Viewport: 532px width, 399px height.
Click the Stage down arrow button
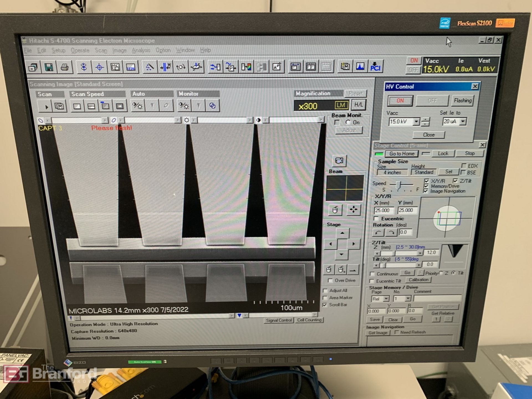coord(342,255)
